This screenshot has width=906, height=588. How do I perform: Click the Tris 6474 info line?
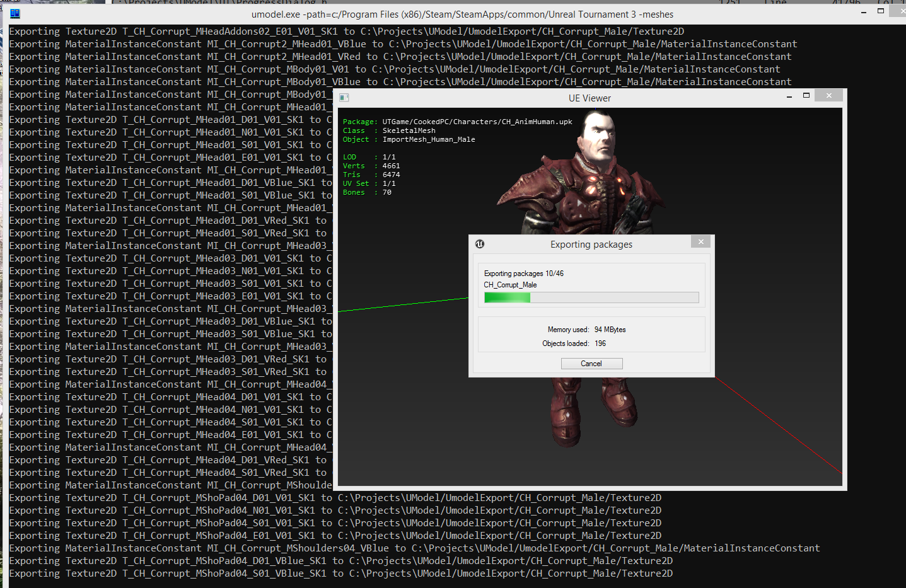[x=371, y=175]
